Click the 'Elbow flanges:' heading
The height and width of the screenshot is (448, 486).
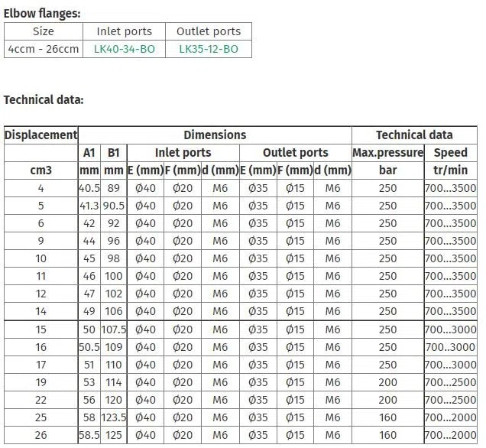point(42,13)
